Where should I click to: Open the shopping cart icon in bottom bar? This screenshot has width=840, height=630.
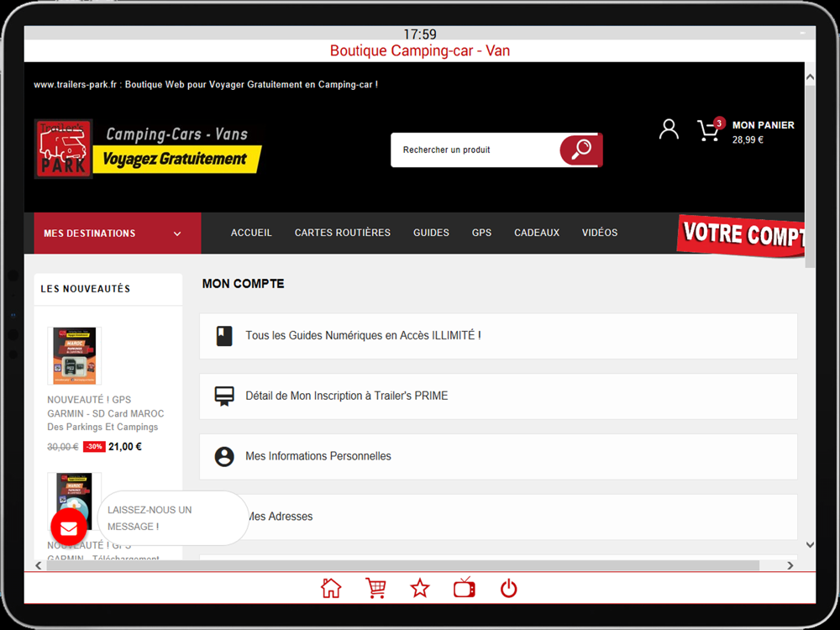(375, 588)
